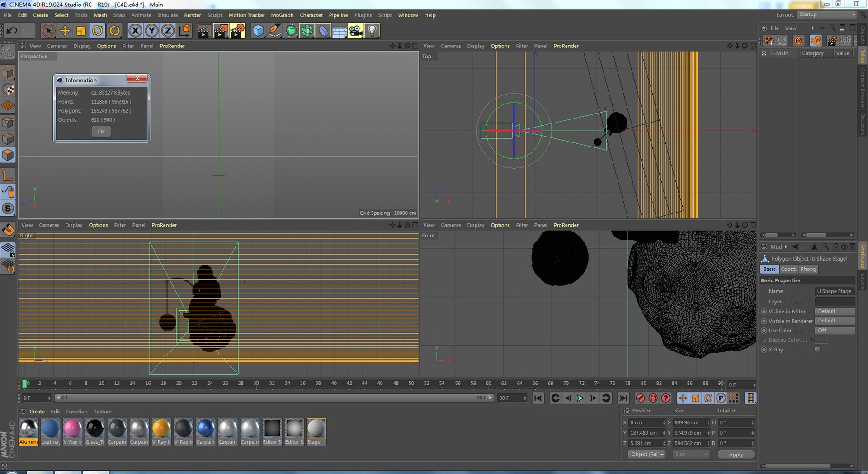Viewport: 868px width, 474px height.
Task: Toggle the X axis lock
Action: [135, 31]
